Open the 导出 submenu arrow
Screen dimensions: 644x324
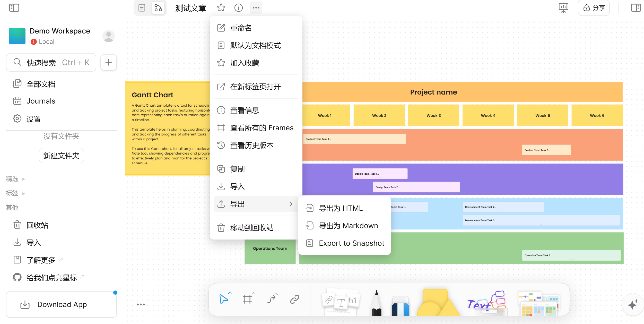coord(291,204)
